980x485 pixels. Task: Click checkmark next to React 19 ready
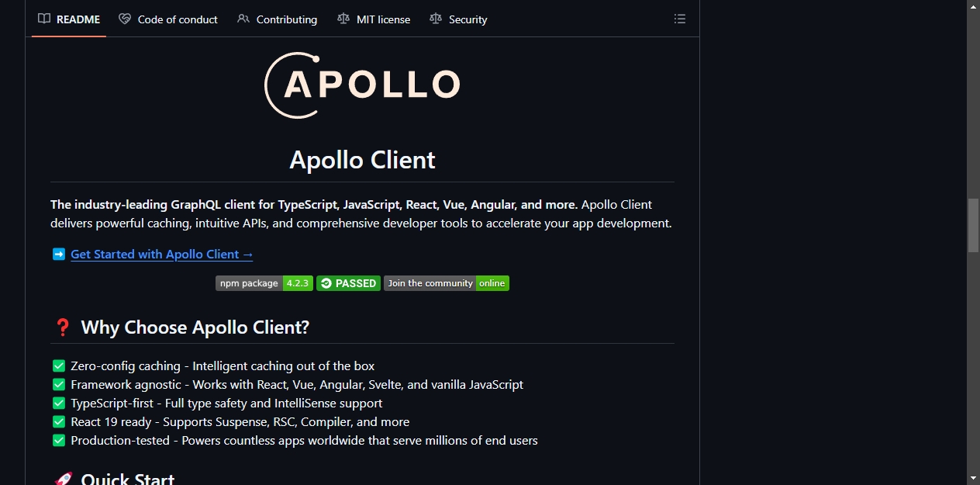point(59,421)
